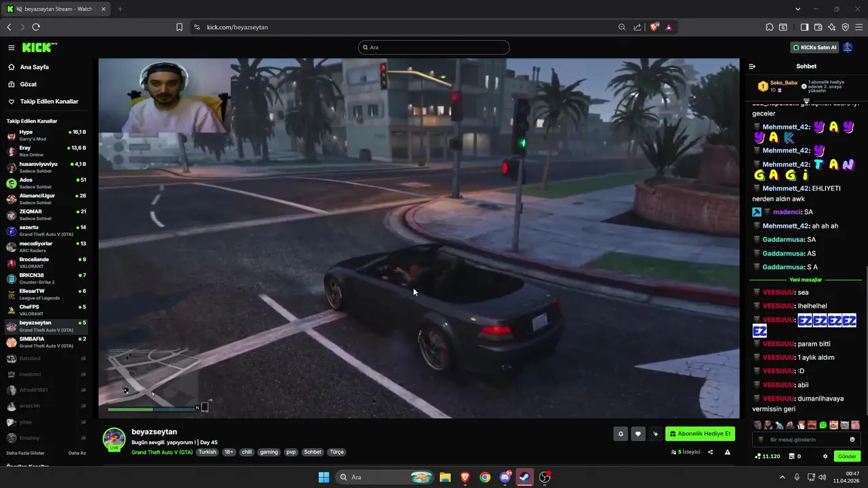Open Brave Wallet icon

pos(818,27)
